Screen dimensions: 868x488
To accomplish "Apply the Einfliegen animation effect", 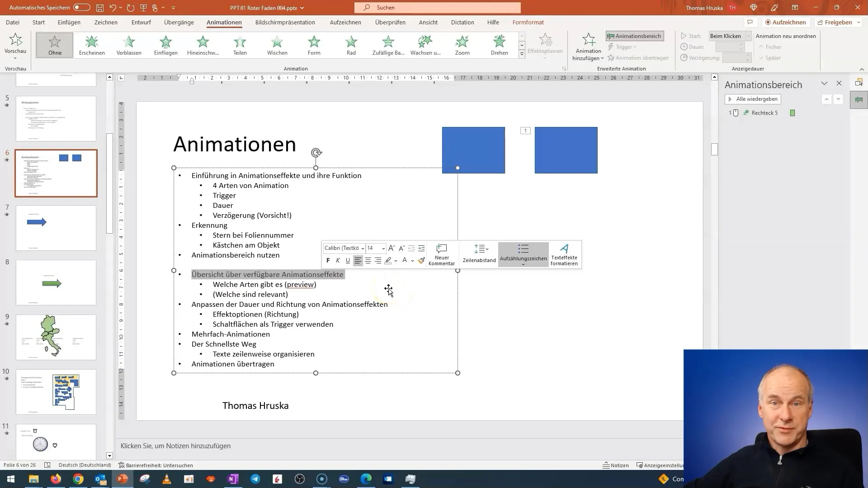I will tap(166, 45).
